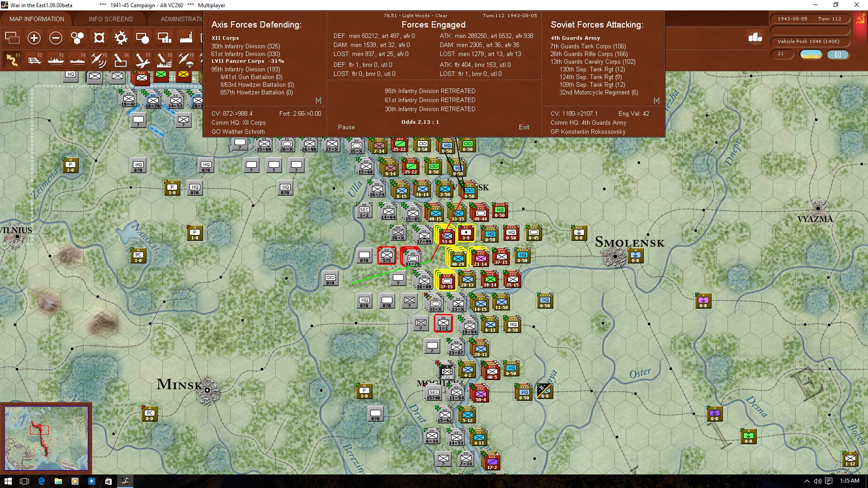Image resolution: width=868 pixels, height=488 pixels.
Task: Open the notification center icon
Action: (x=829, y=481)
